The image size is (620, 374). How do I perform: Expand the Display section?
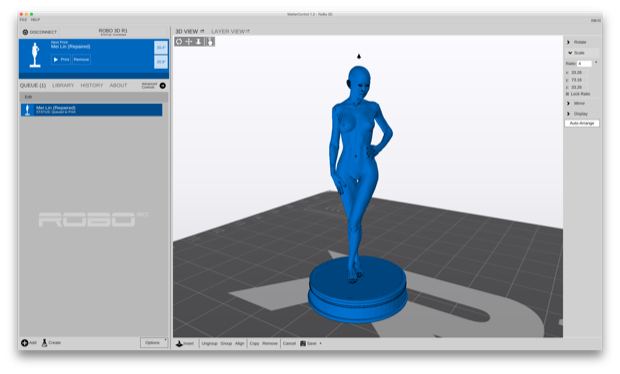pyautogui.click(x=577, y=113)
